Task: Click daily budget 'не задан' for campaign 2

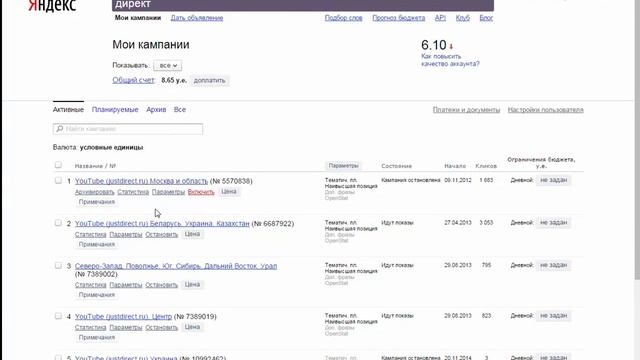Action: (x=553, y=222)
